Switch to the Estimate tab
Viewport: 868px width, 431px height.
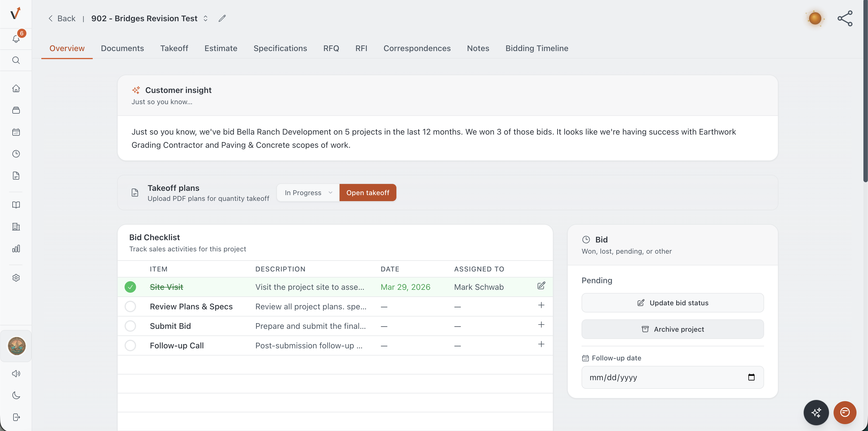click(221, 48)
